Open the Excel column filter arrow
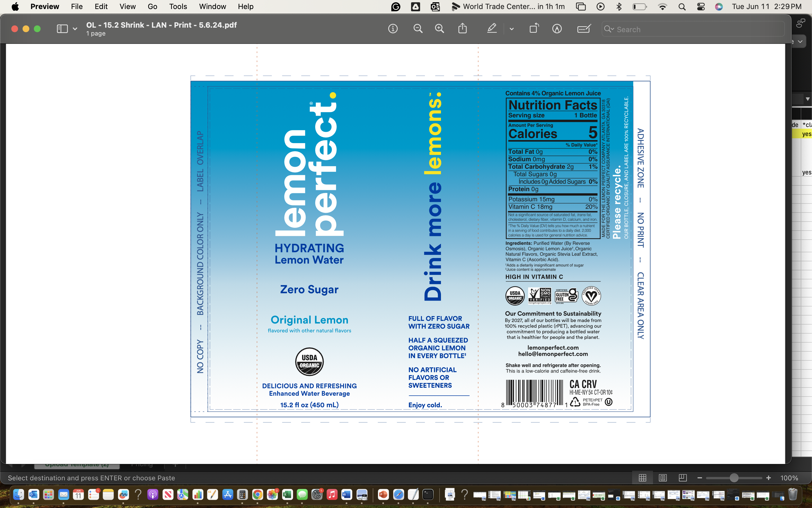This screenshot has width=812, height=508. pyautogui.click(x=807, y=99)
